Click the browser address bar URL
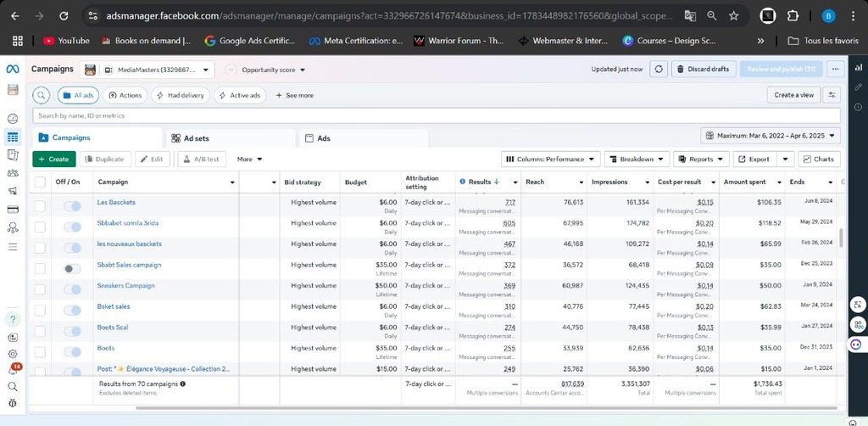 point(390,16)
